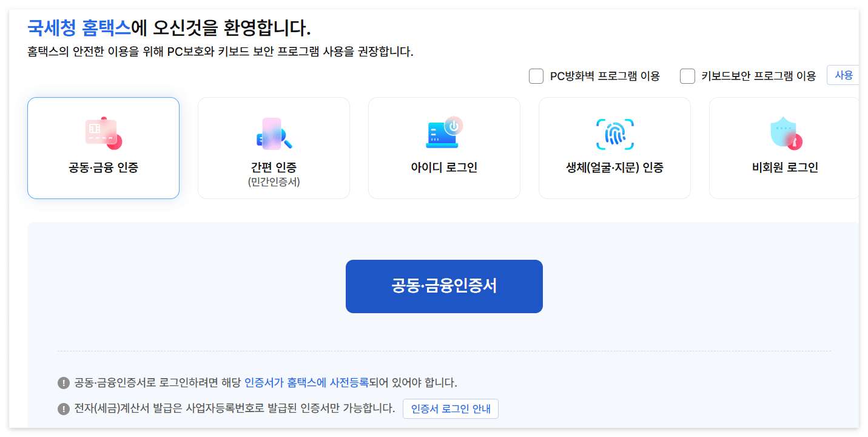
Task: Click the 사용 button beside the security options
Action: [843, 75]
